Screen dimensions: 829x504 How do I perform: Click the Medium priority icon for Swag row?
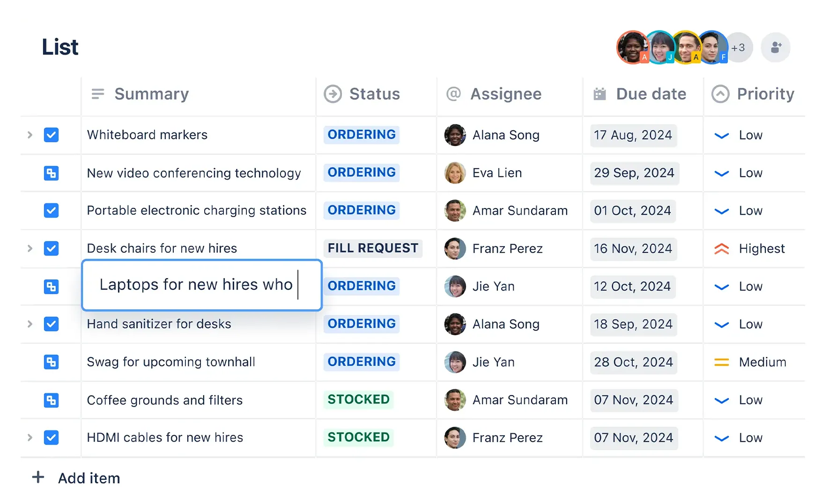click(721, 362)
